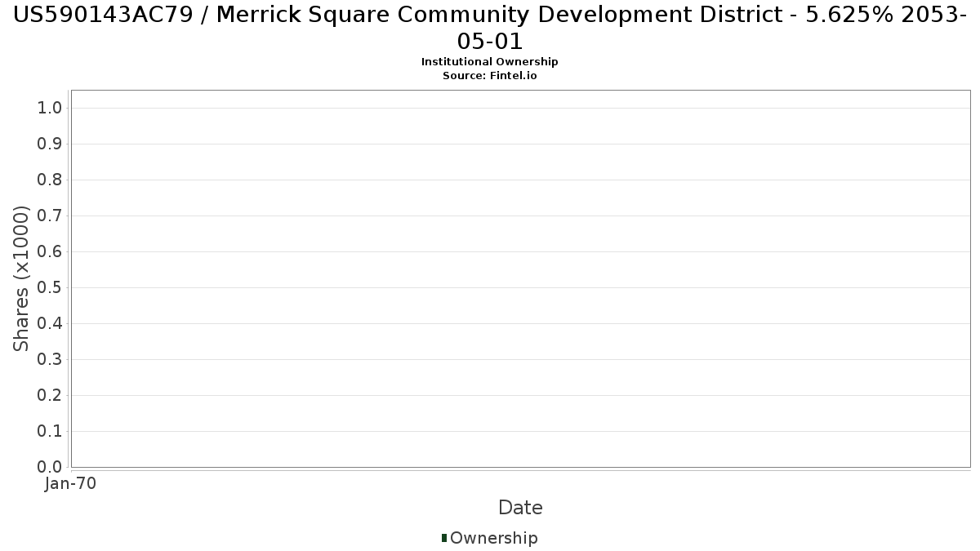Select the 0.4 y-axis tick label
The width and height of the screenshot is (980, 551).
[x=50, y=324]
